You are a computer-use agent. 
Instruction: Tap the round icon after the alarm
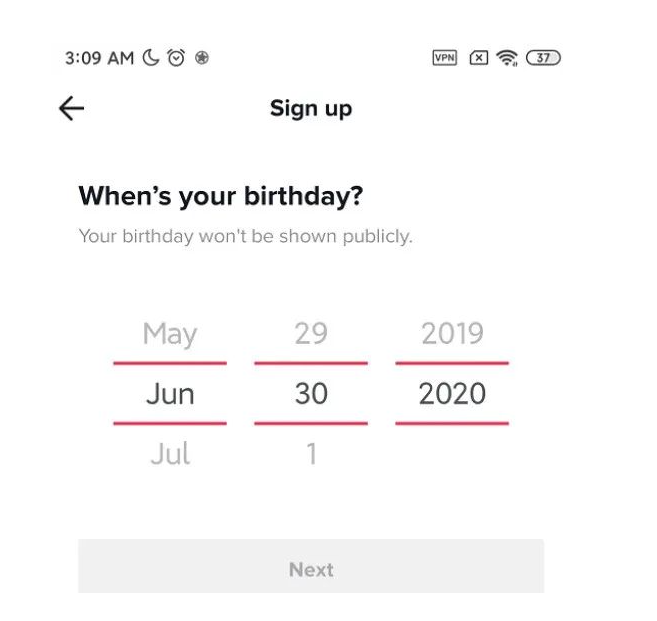tap(202, 58)
